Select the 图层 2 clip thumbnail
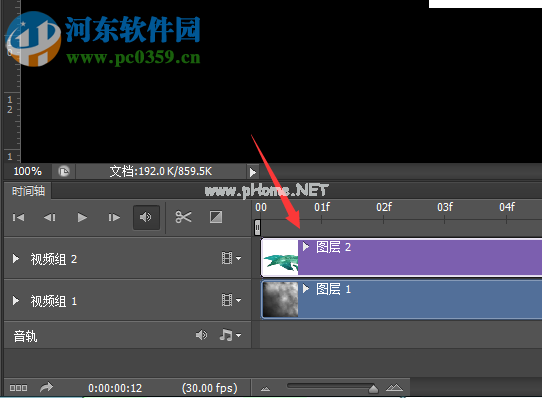The width and height of the screenshot is (542, 398). pyautogui.click(x=280, y=258)
